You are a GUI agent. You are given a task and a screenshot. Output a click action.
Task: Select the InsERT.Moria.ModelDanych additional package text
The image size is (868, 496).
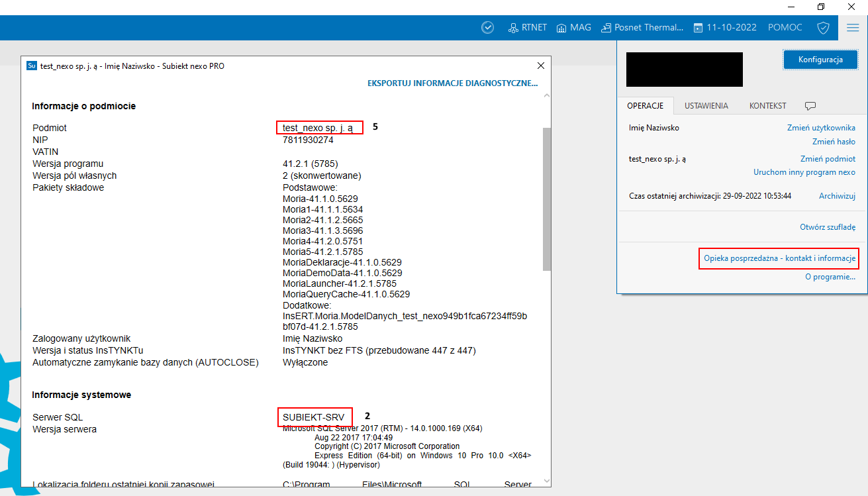point(405,321)
